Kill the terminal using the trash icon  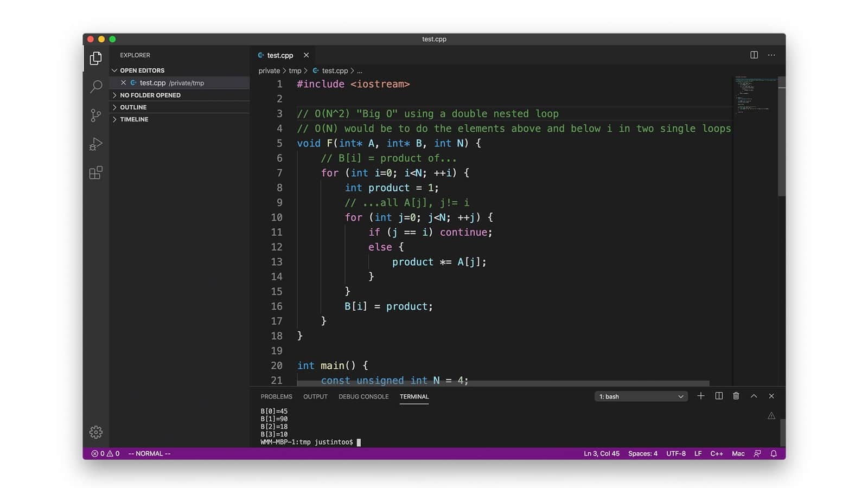tap(736, 396)
